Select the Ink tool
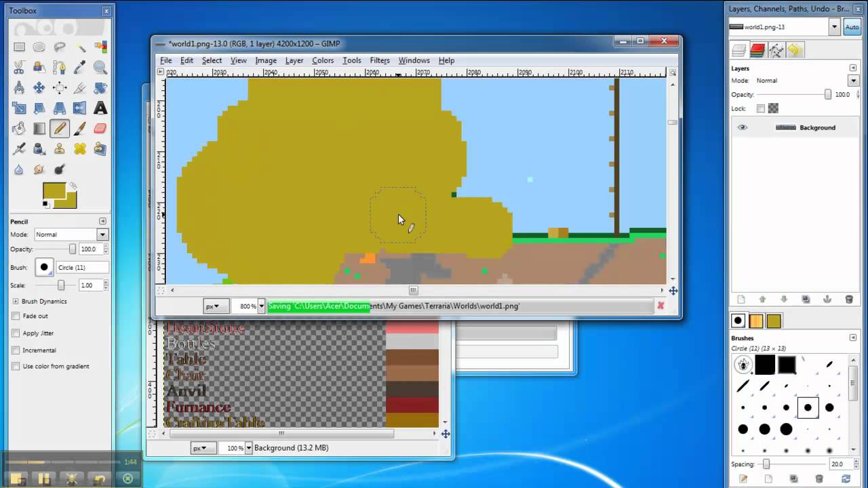868x488 pixels. coord(39,148)
